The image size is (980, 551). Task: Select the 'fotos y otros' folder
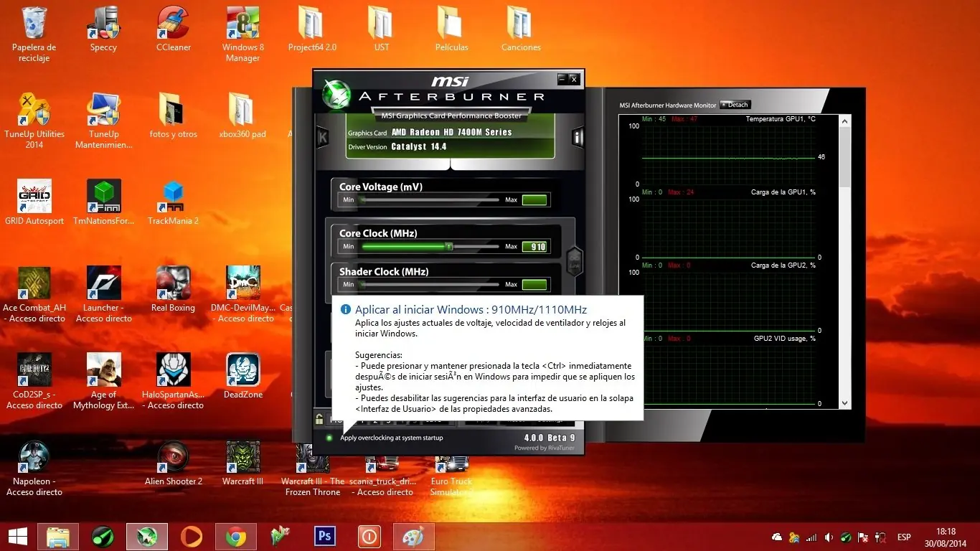(174, 116)
